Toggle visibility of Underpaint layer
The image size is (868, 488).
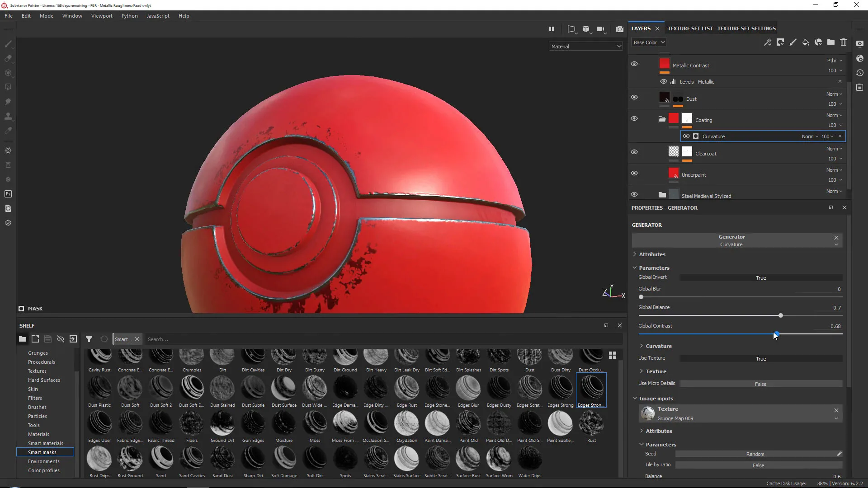coord(634,173)
